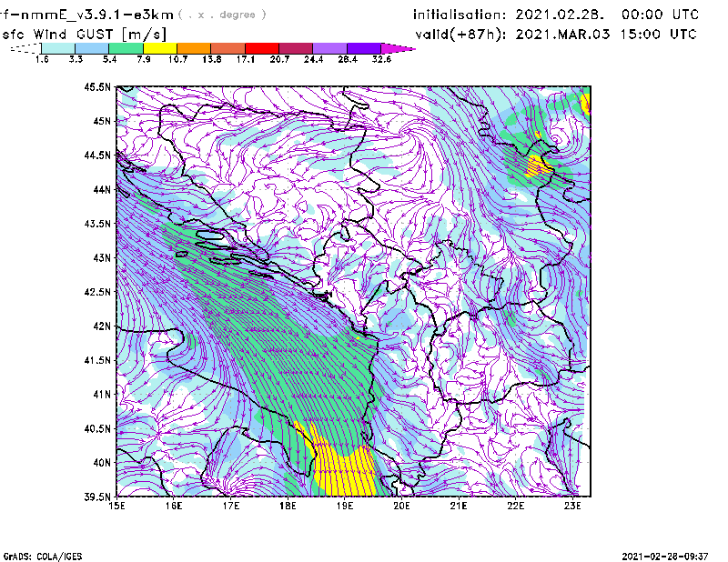
Task: Click the latitude label '45.5N'
Action: pyautogui.click(x=97, y=86)
